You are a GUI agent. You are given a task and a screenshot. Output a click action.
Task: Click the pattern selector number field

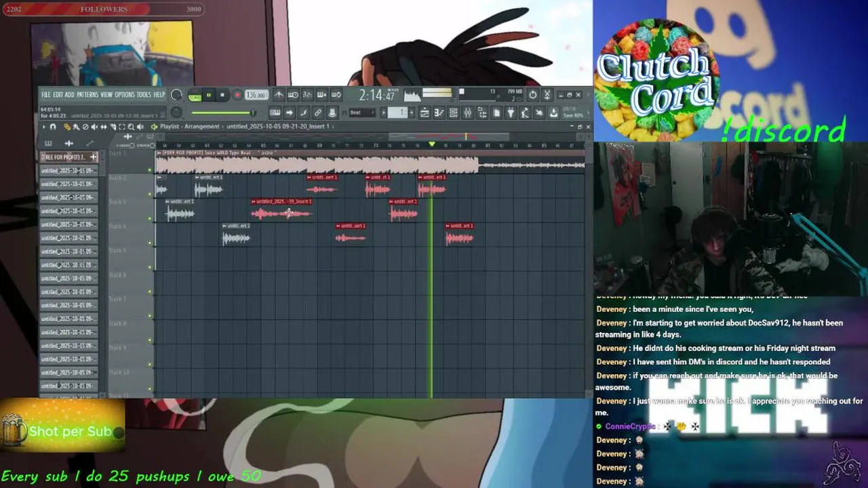point(397,113)
